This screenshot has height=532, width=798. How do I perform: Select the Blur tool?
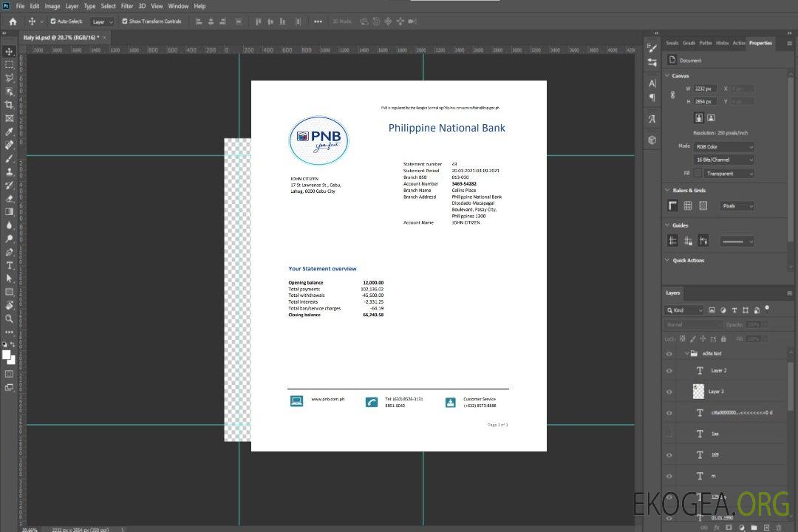[x=9, y=225]
